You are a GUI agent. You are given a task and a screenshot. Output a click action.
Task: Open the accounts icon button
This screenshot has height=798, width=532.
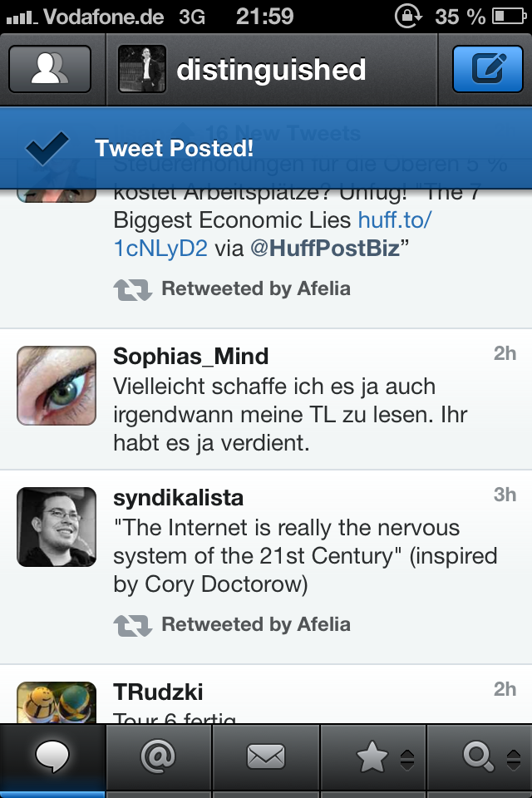[49, 69]
